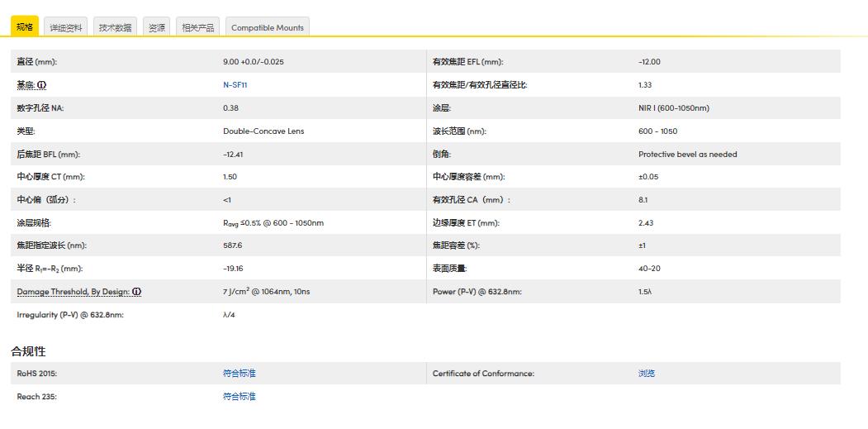Click the 有效焦距 EFL (mm) label
This screenshot has width=868, height=429.
(467, 61)
